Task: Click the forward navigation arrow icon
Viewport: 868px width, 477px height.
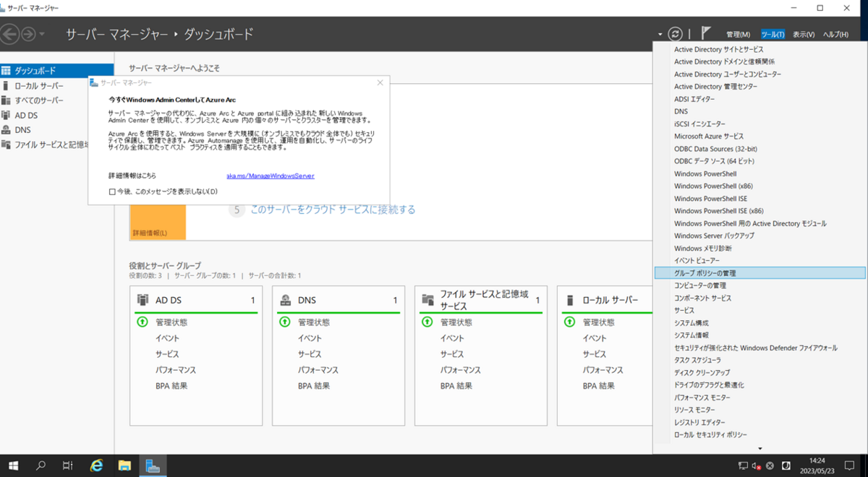Action: pos(28,34)
